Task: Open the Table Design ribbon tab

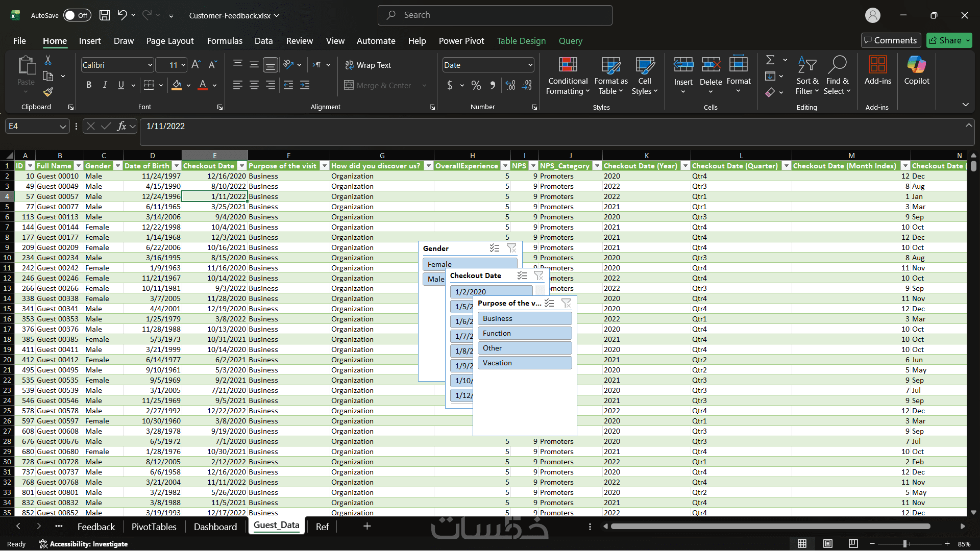Action: pyautogui.click(x=521, y=41)
